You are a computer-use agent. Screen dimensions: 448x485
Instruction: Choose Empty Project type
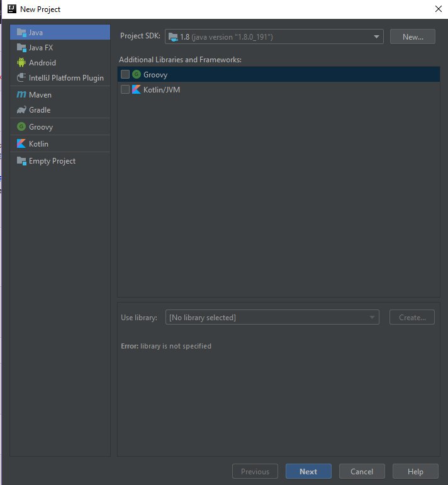tap(60, 161)
